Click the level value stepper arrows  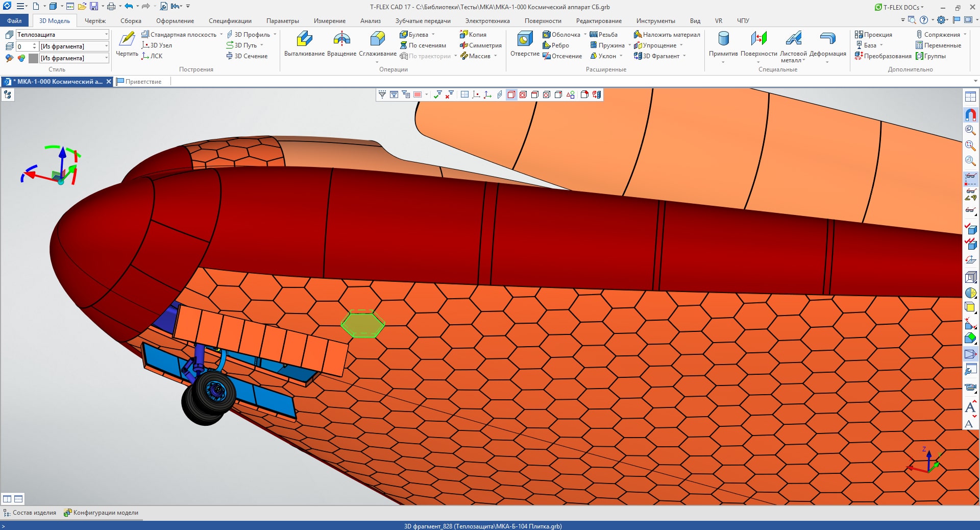[x=34, y=46]
